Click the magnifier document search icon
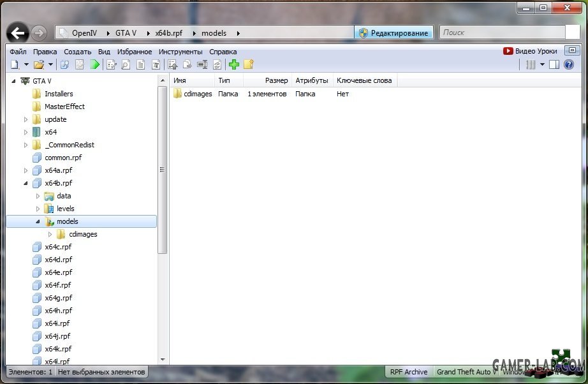588x384 pixels. coord(126,64)
